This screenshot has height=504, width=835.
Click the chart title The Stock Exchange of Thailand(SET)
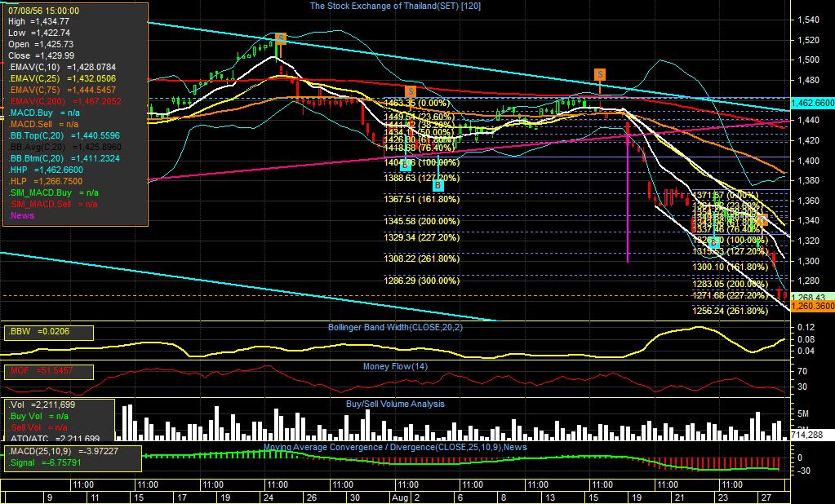click(395, 6)
